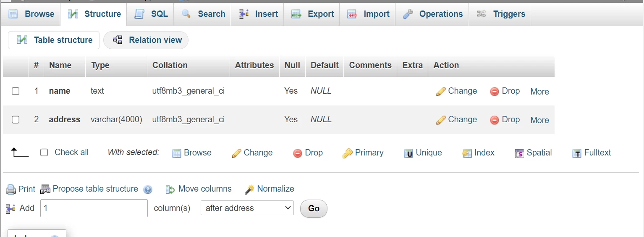Tick the checkbox for the name row
This screenshot has height=237, width=644.
point(16,91)
